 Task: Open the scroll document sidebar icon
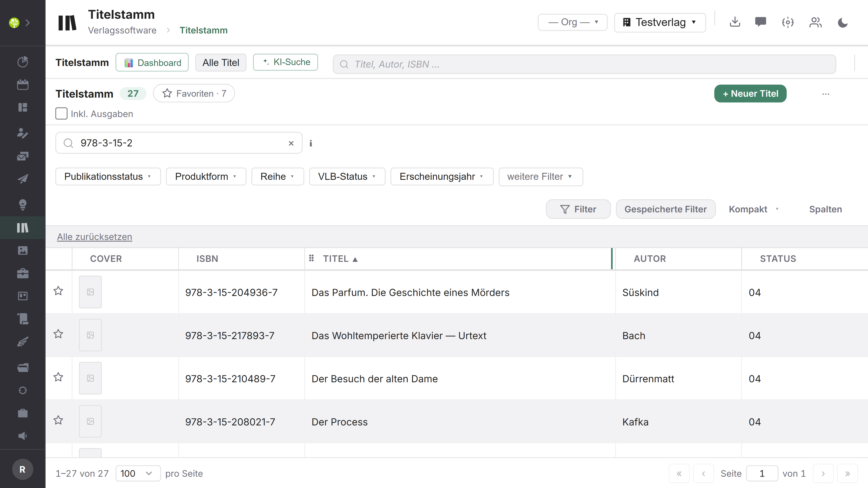[x=23, y=319]
